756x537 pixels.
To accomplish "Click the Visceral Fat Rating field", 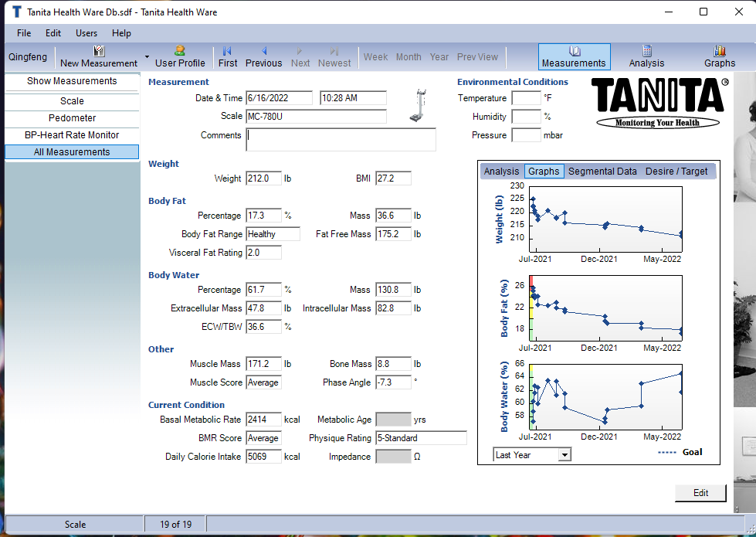I will tap(264, 253).
